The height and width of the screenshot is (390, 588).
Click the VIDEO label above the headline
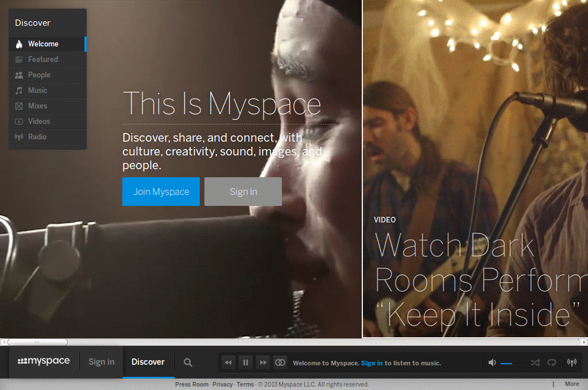pos(385,220)
